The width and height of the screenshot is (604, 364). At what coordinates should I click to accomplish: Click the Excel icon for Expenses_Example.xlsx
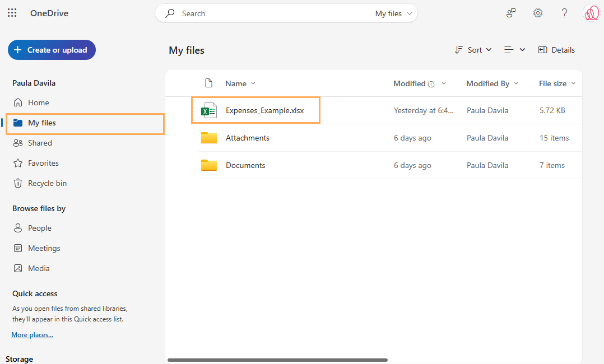click(209, 110)
